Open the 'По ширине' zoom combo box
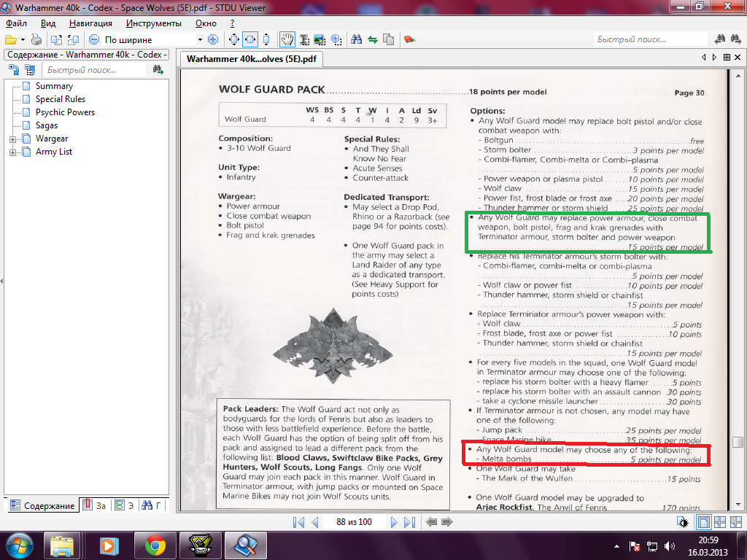Viewport: 747px width, 560px height. [153, 39]
